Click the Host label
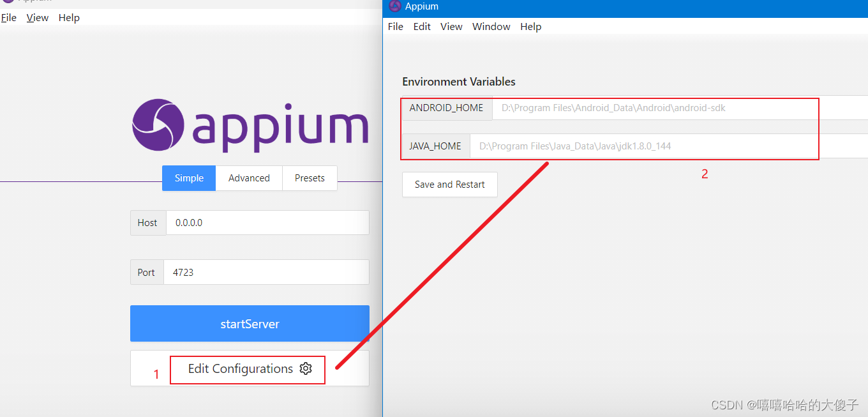Screen dimensions: 868x417 pyautogui.click(x=147, y=223)
